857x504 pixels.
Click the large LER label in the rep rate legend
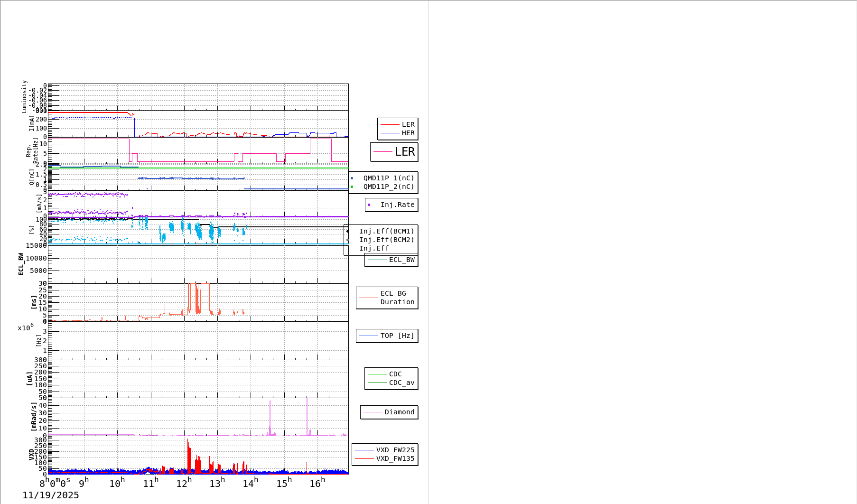404,152
